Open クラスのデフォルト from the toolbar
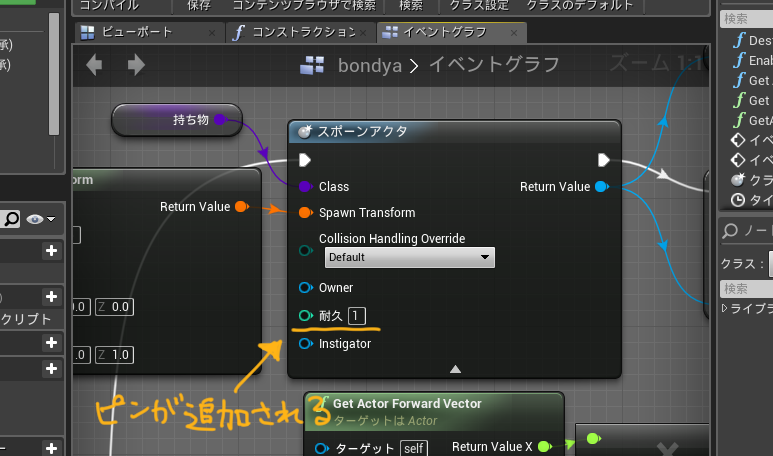This screenshot has width=773, height=456. coord(580,5)
